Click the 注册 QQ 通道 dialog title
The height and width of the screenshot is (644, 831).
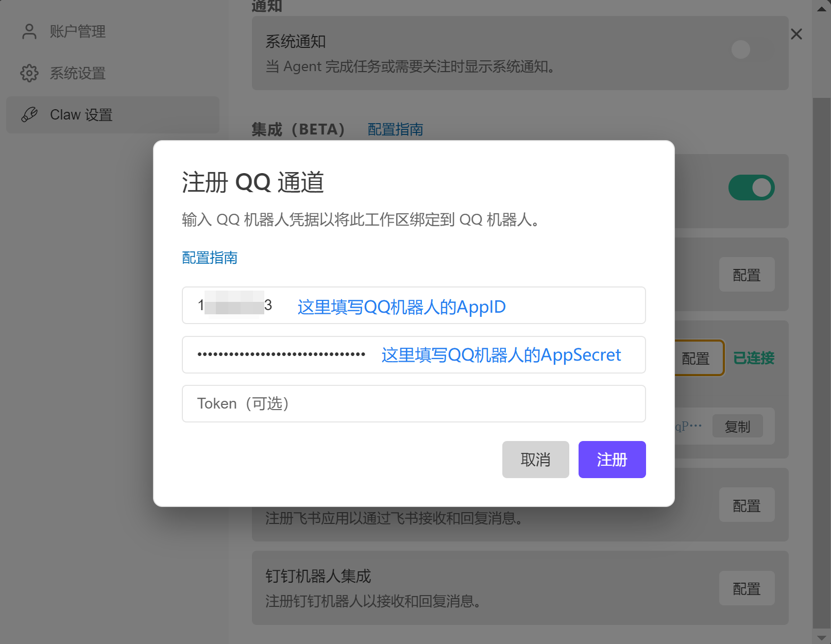pos(253,182)
